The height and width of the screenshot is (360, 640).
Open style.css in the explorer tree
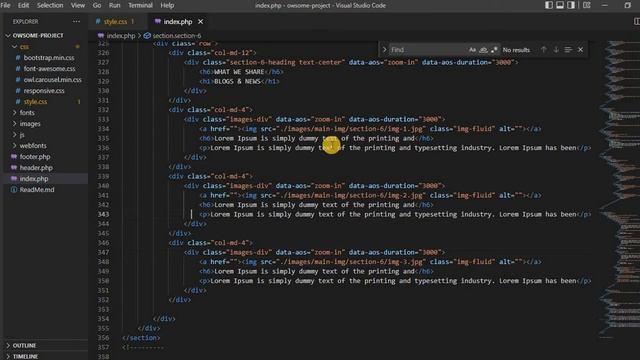click(x=35, y=102)
